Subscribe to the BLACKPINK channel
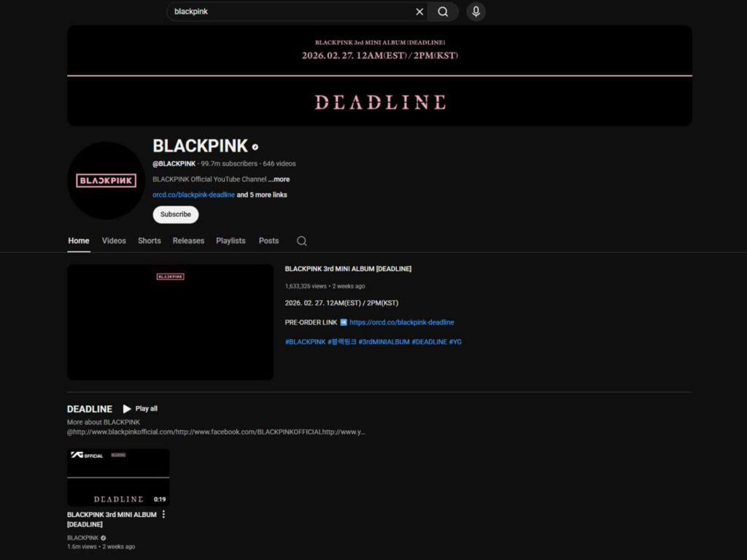 point(175,214)
